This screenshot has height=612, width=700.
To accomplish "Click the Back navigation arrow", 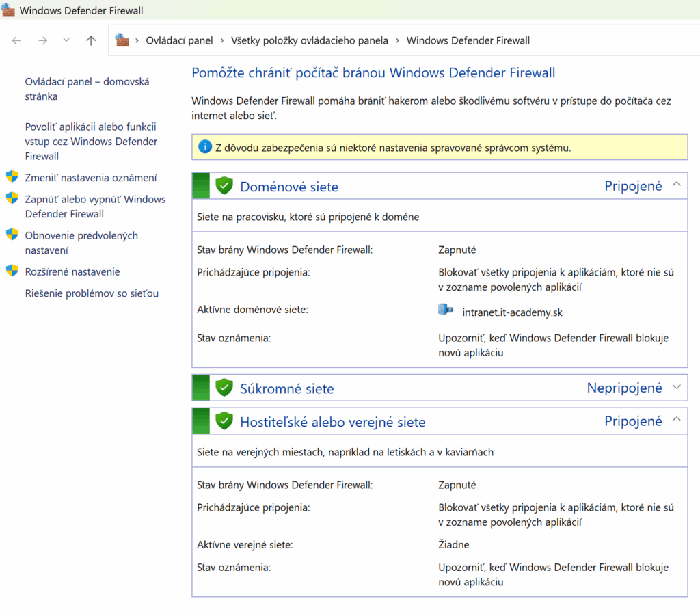I will click(x=16, y=40).
